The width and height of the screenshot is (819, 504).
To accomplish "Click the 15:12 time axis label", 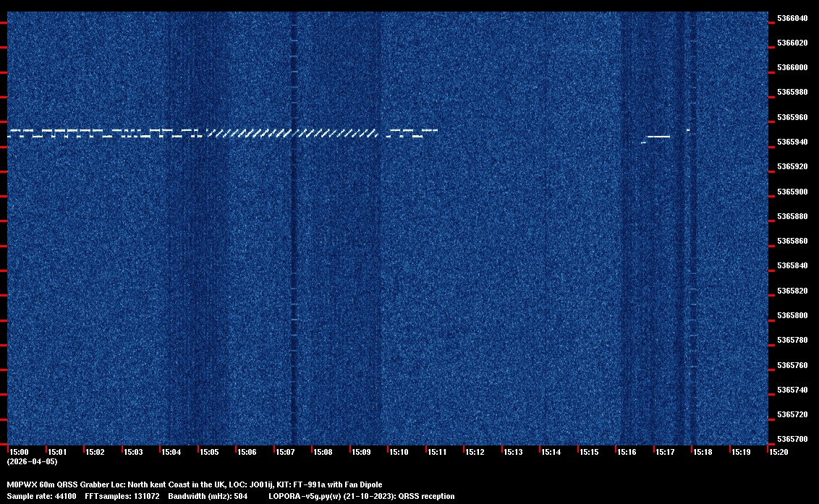I will [475, 452].
